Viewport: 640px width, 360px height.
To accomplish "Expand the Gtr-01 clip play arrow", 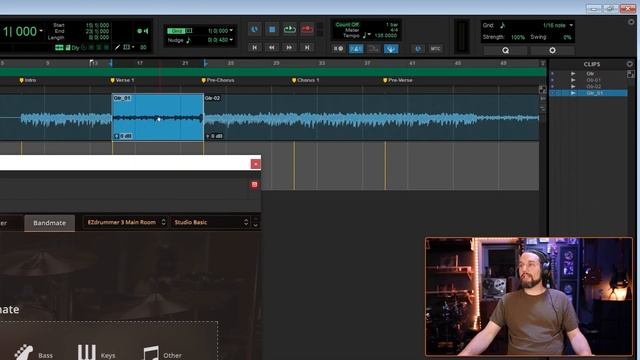I will 573,80.
